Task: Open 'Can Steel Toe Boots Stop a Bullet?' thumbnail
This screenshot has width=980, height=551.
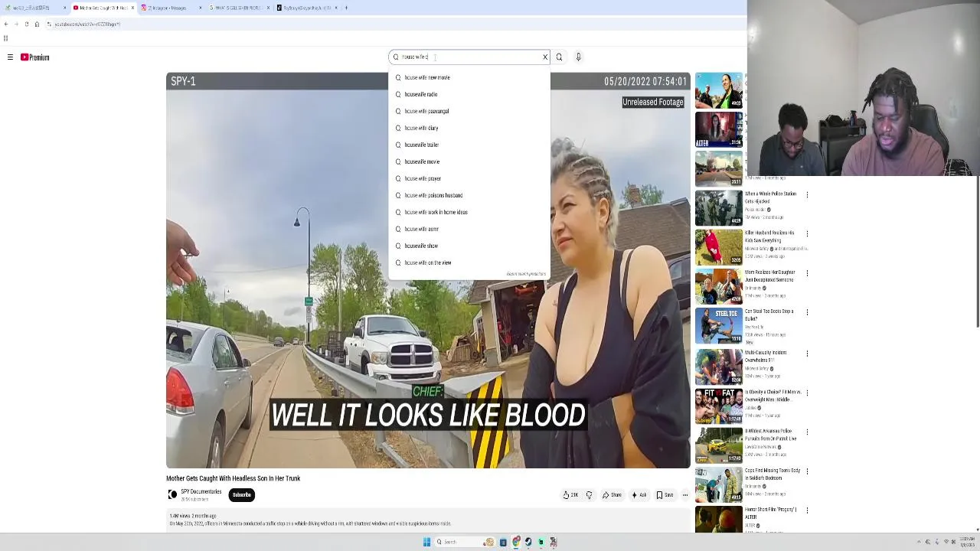Action: click(718, 325)
